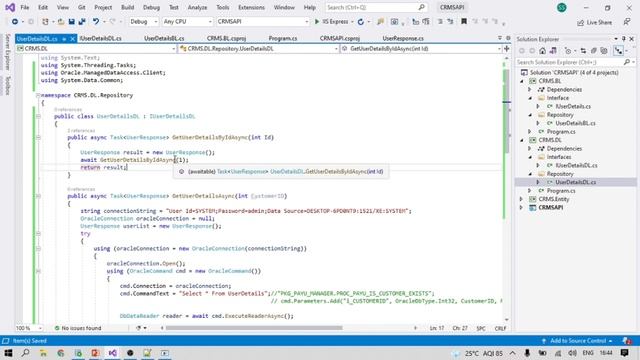Click the Navigate Backward toolbar icon
Screen dimensions: 640x360
[15, 22]
